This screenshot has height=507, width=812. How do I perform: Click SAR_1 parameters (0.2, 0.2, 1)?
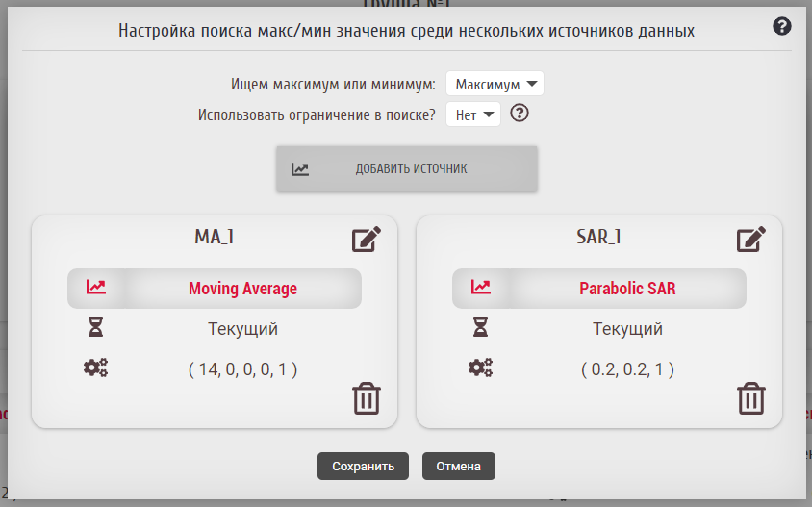point(627,368)
